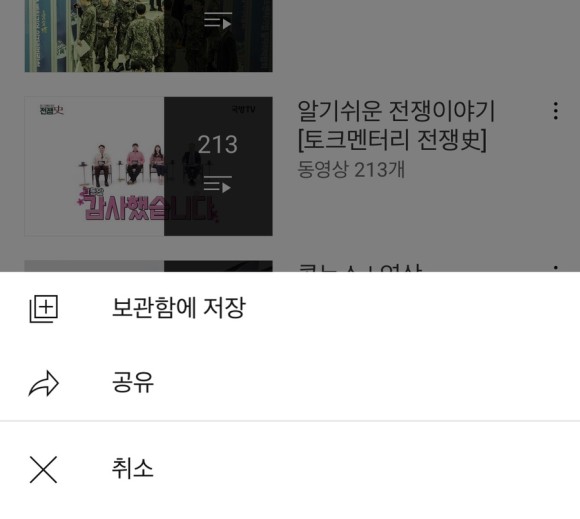Screen dimensions: 580x519
Task: Open the three-dot menu of the cut-off bottom playlist
Action: (556, 268)
